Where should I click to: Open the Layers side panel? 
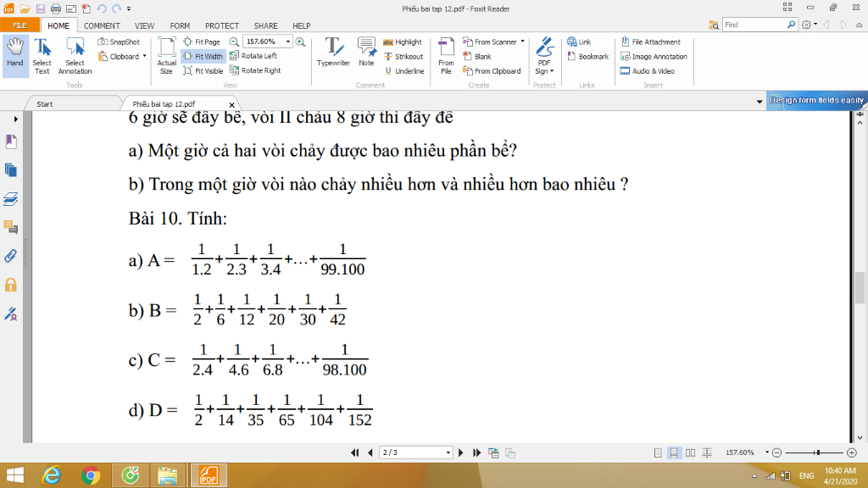[x=10, y=198]
